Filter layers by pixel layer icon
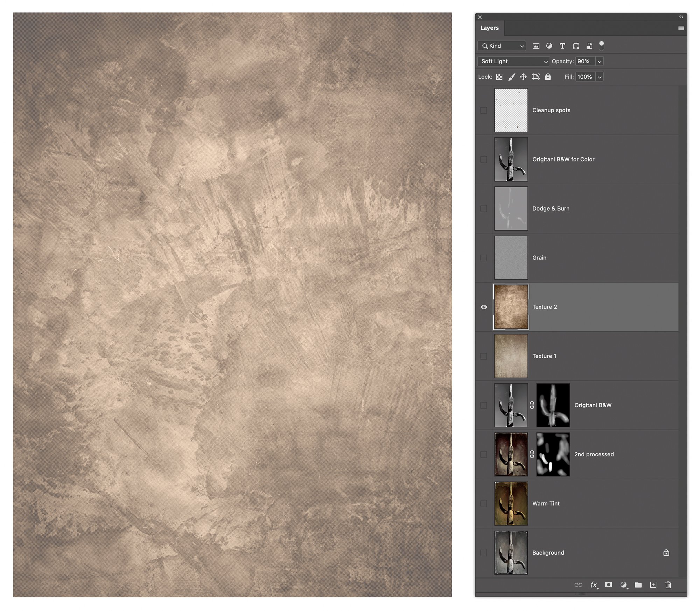700x611 pixels. [x=535, y=46]
